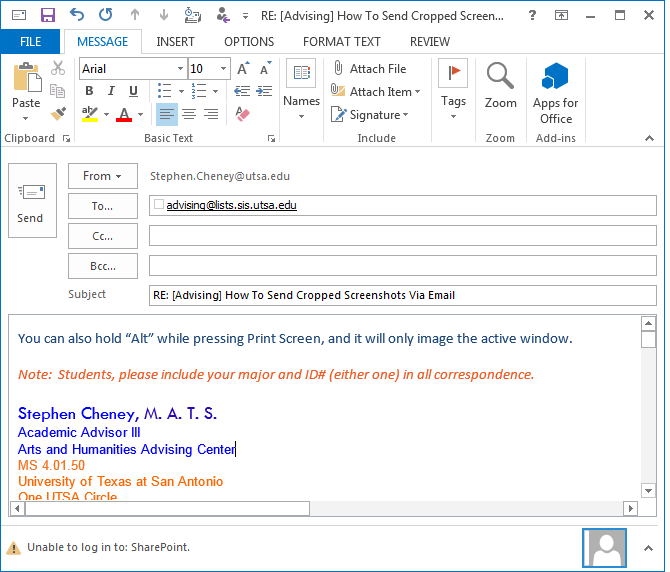670x572 pixels.
Task: Click the Paste clipboard icon
Action: click(x=26, y=79)
